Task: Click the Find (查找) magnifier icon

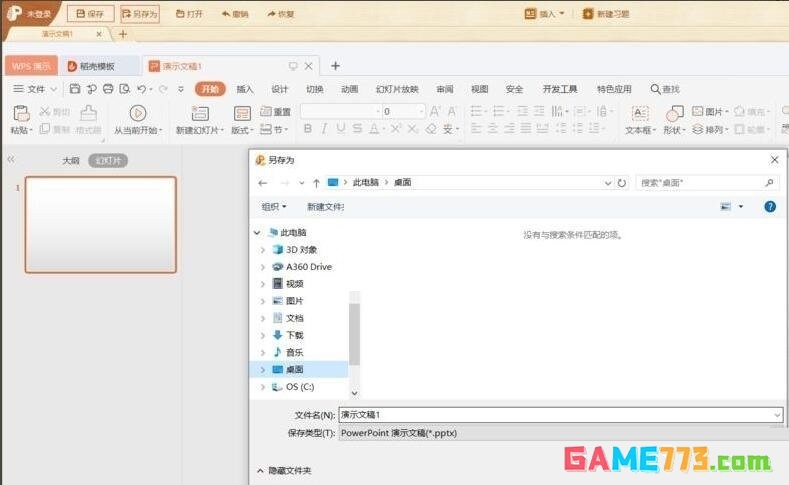Action: pos(655,89)
